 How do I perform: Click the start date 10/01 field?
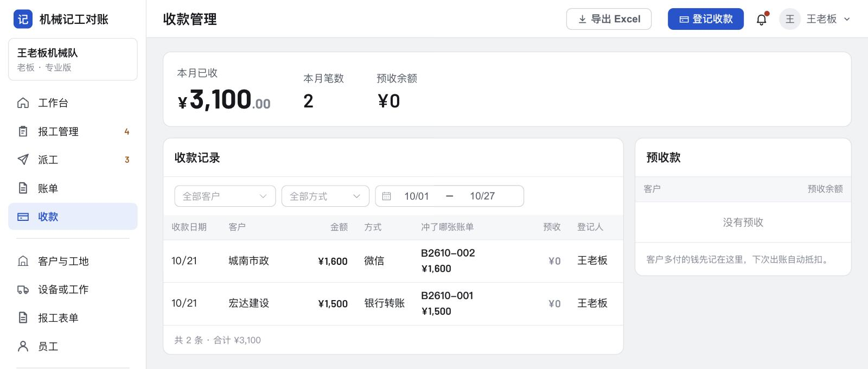[x=417, y=196]
